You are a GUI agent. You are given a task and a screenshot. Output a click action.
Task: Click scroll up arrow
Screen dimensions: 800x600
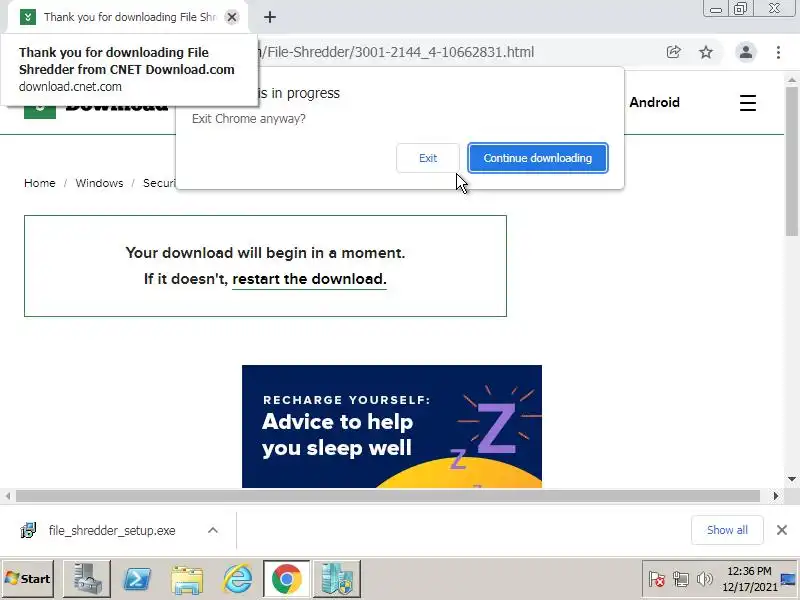tap(792, 80)
